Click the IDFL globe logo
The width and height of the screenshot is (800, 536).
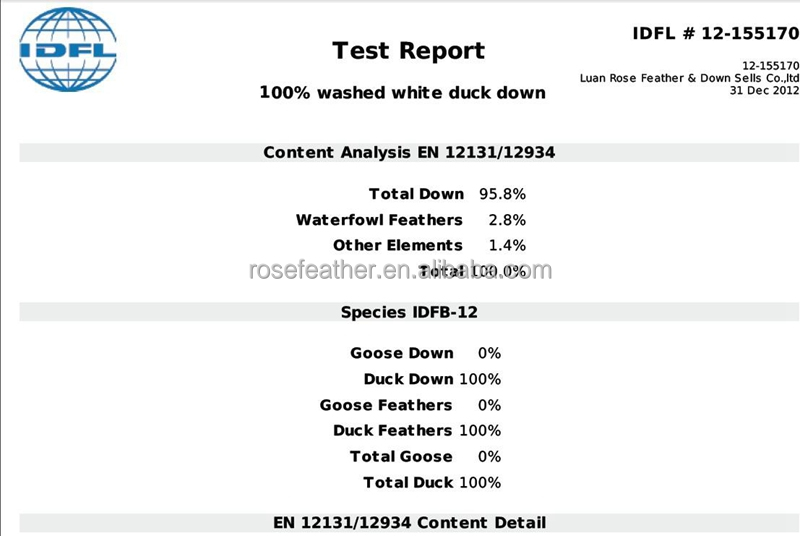click(68, 49)
